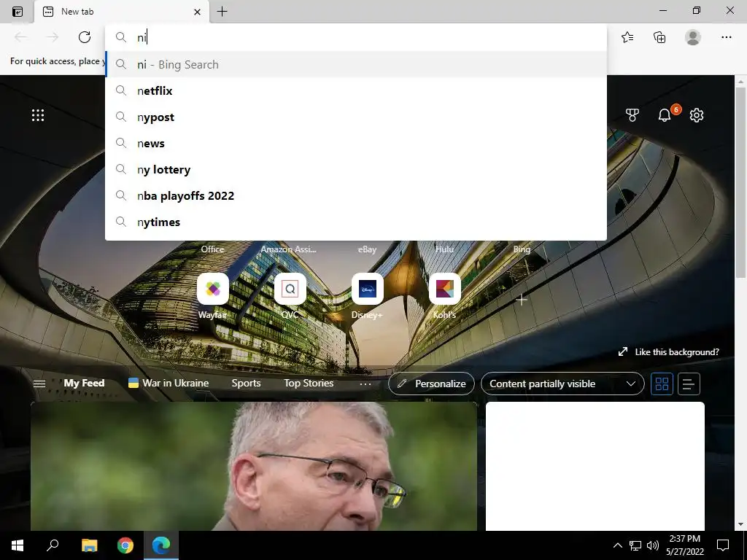The height and width of the screenshot is (560, 747).
Task: Expand the Like this background link
Action: pyautogui.click(x=668, y=352)
